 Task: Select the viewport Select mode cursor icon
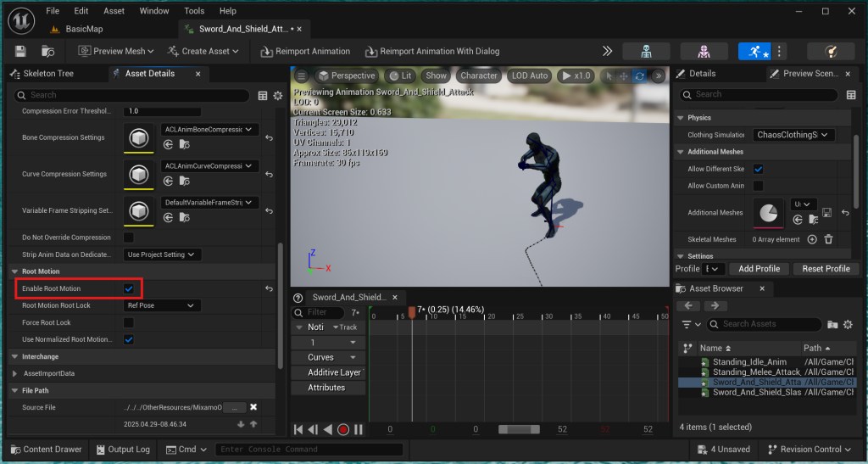609,75
